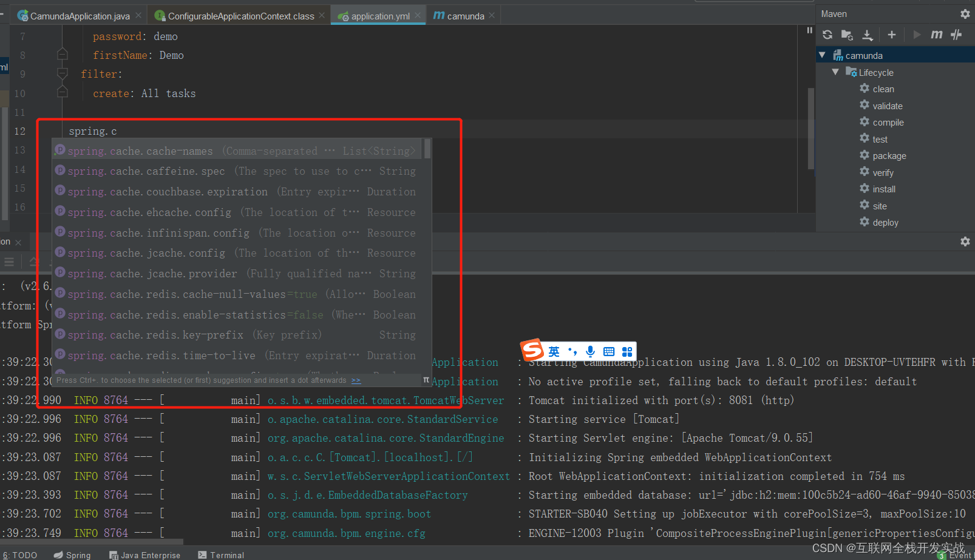Select install lifecycle goal
This screenshot has height=560, width=975.
click(877, 189)
